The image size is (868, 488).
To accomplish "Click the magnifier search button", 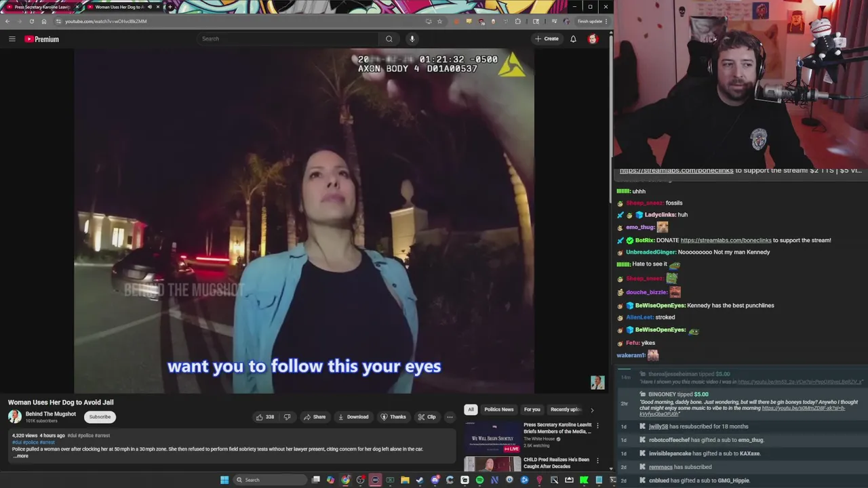I will 389,39.
